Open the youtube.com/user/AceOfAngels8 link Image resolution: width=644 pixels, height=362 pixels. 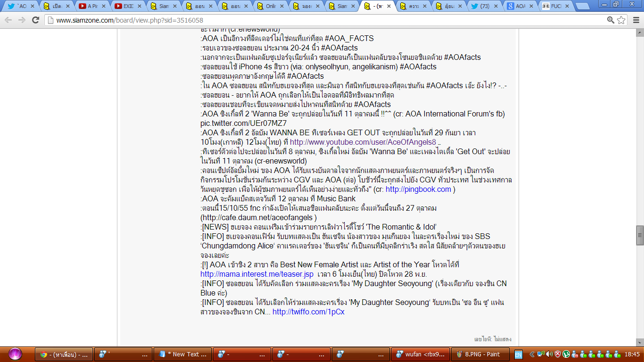[363, 142]
